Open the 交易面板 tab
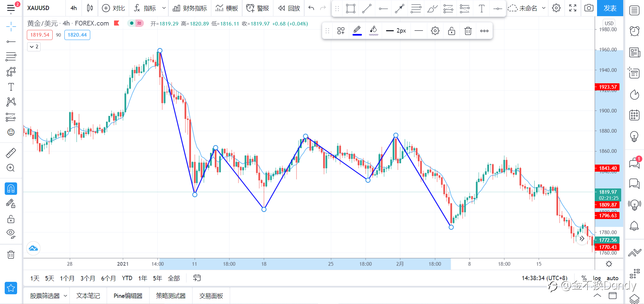Image resolution: width=644 pixels, height=304 pixels. coord(211,296)
